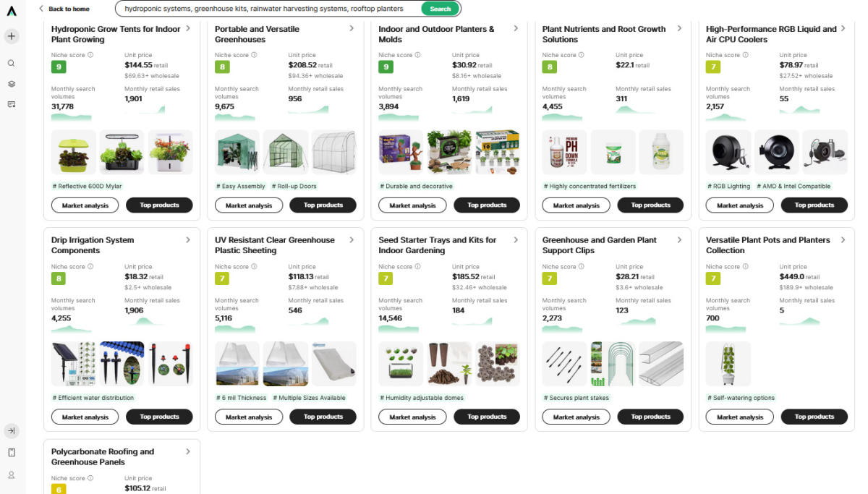The width and height of the screenshot is (868, 494).
Task: Expand the sidebar with the arrow icon
Action: 12,431
